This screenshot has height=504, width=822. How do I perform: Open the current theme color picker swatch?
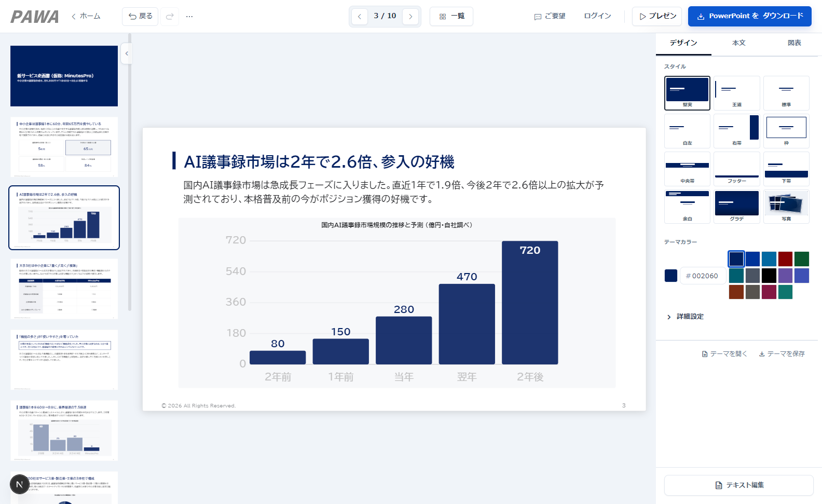(x=671, y=276)
